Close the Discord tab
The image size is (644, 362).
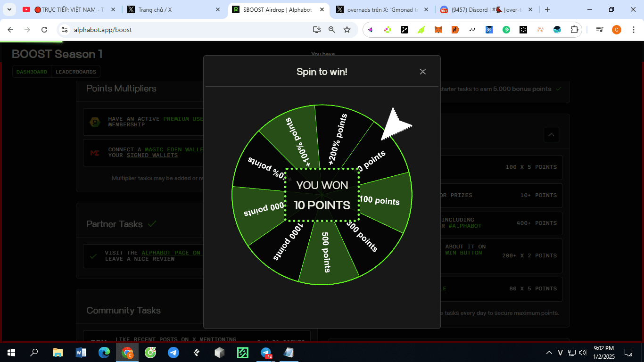click(530, 9)
